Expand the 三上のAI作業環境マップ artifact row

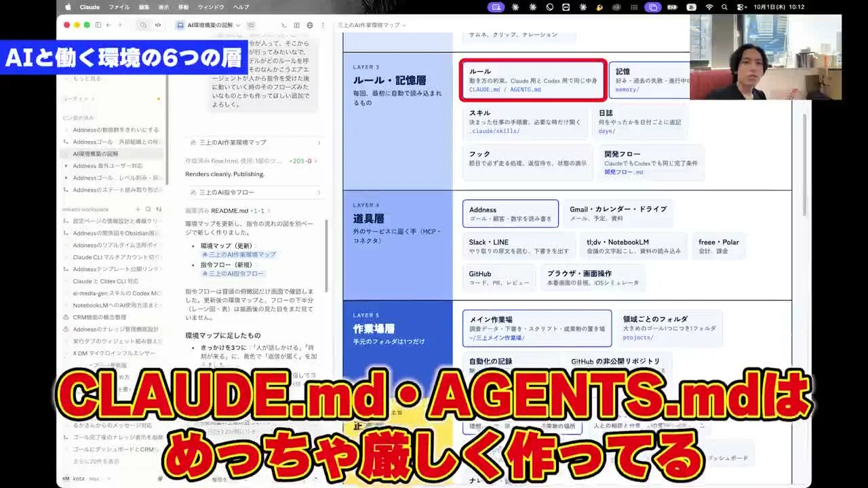click(253, 142)
